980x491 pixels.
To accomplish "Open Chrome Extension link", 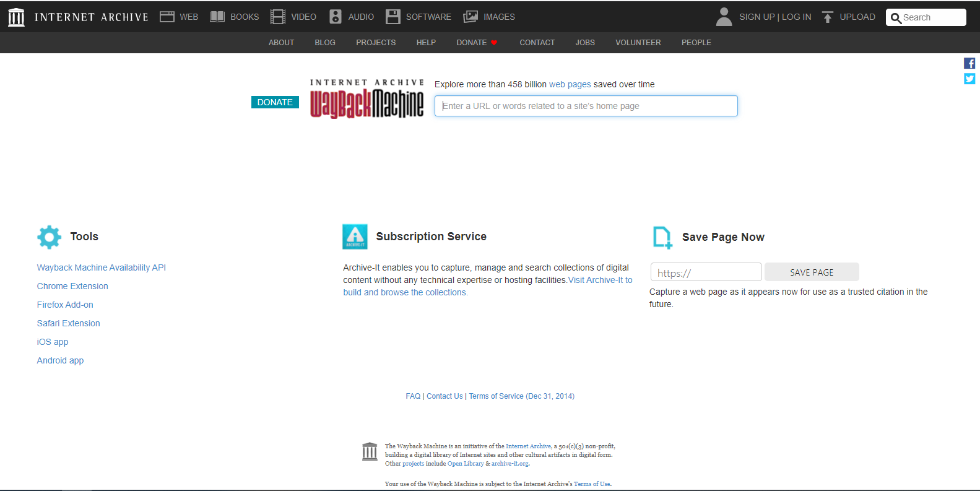I will point(72,286).
